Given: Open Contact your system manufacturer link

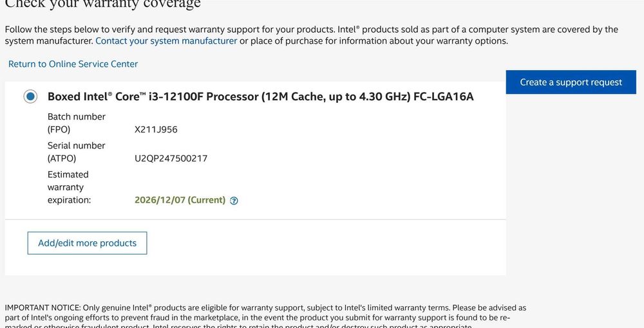Looking at the screenshot, I should point(166,41).
